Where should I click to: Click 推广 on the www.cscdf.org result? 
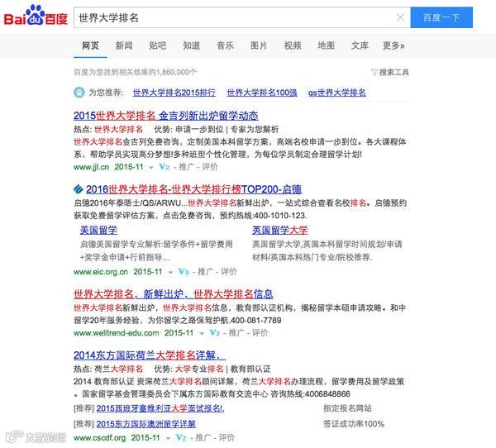203,437
